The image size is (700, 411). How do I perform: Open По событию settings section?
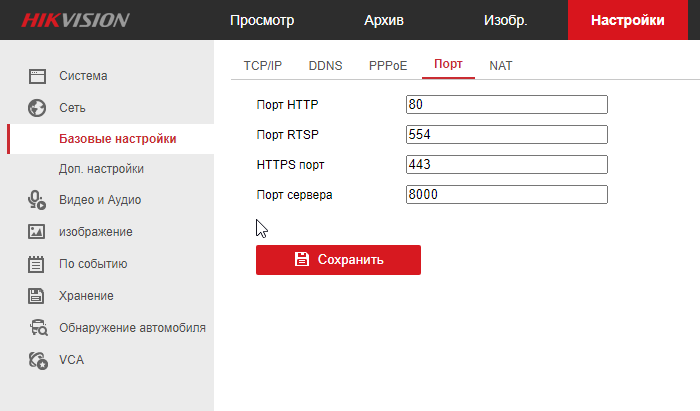tap(93, 264)
